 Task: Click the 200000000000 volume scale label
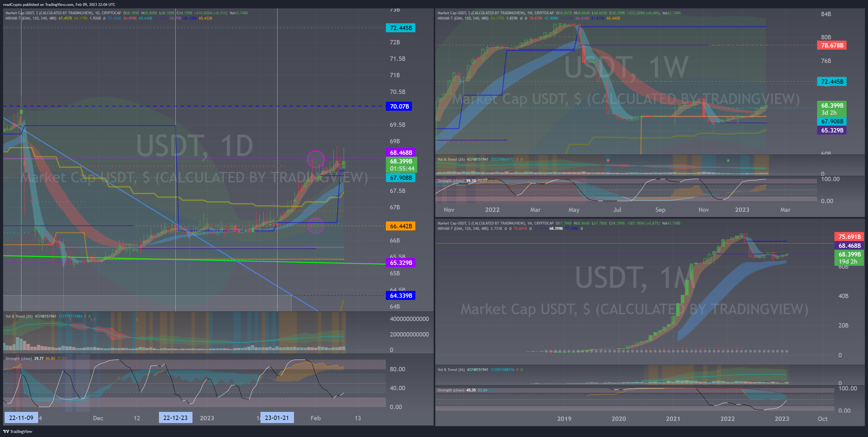(x=409, y=334)
